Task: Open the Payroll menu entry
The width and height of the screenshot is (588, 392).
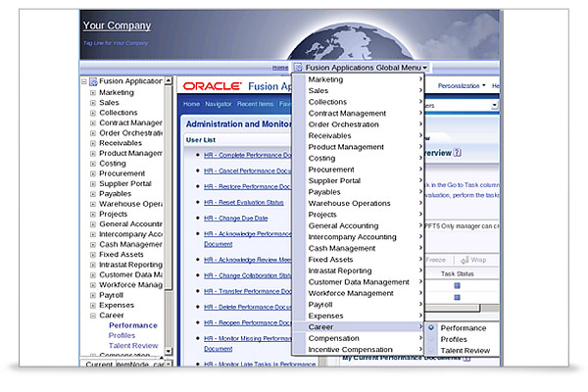Action: (358, 305)
